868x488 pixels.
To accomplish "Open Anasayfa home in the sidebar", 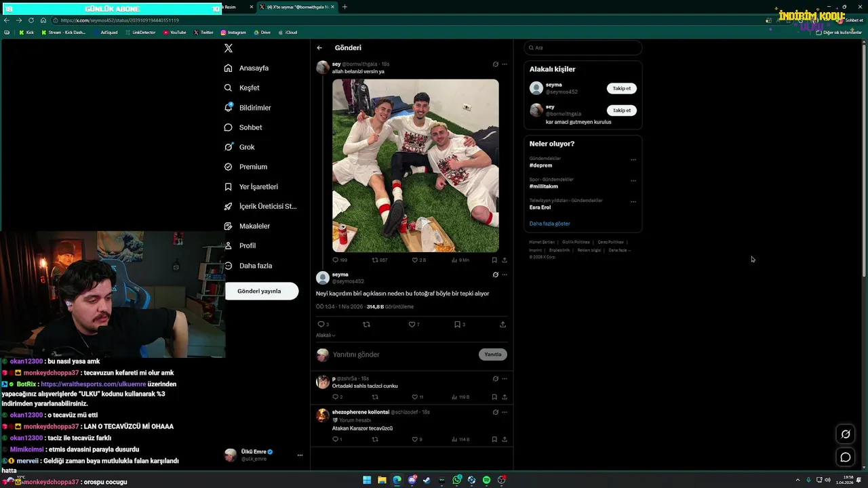I will click(247, 68).
